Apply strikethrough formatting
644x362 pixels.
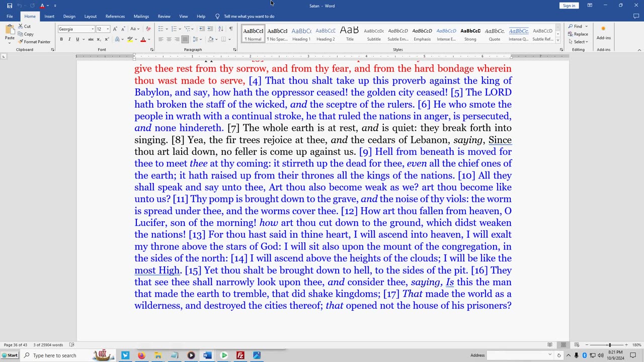(91, 39)
